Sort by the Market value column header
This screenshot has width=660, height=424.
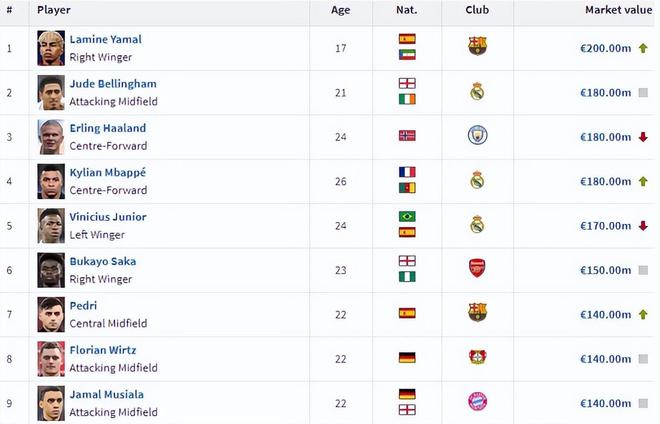point(618,10)
